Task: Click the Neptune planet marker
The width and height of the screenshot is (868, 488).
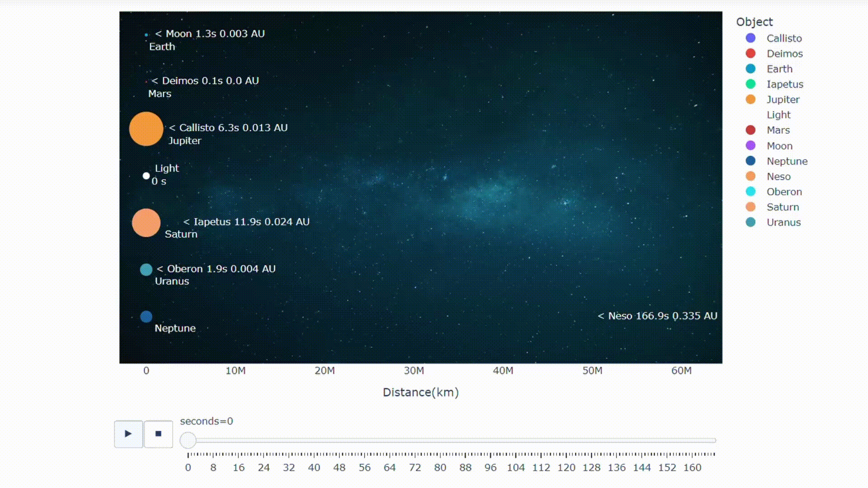Action: (146, 317)
